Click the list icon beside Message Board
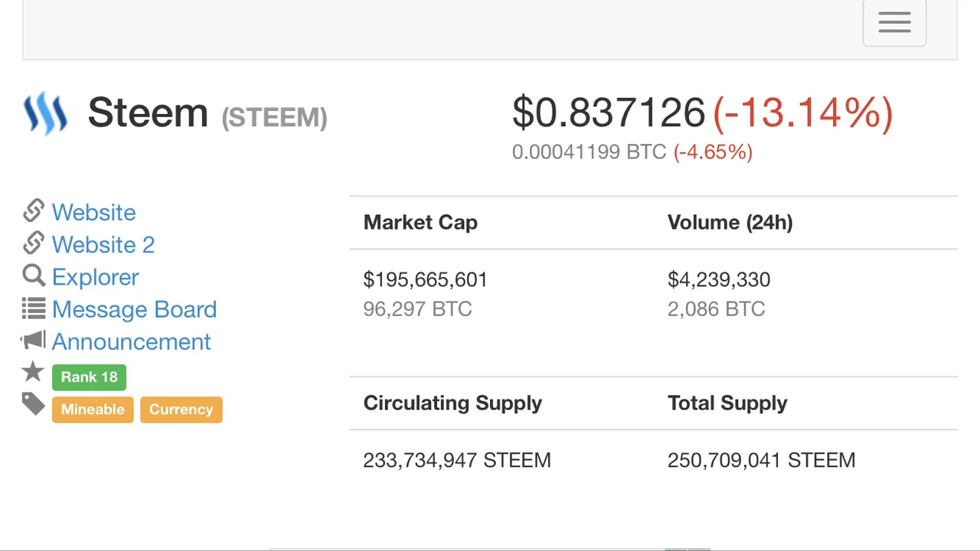 click(34, 308)
